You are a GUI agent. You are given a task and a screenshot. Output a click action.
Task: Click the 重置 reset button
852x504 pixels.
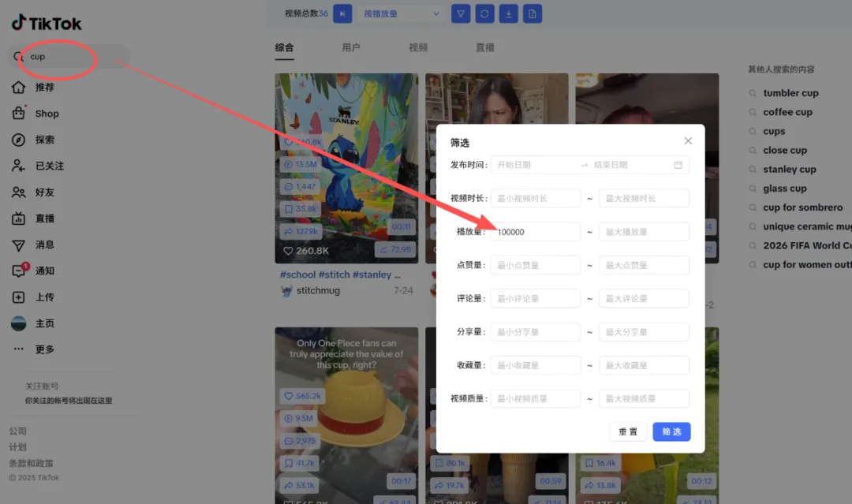pos(628,431)
